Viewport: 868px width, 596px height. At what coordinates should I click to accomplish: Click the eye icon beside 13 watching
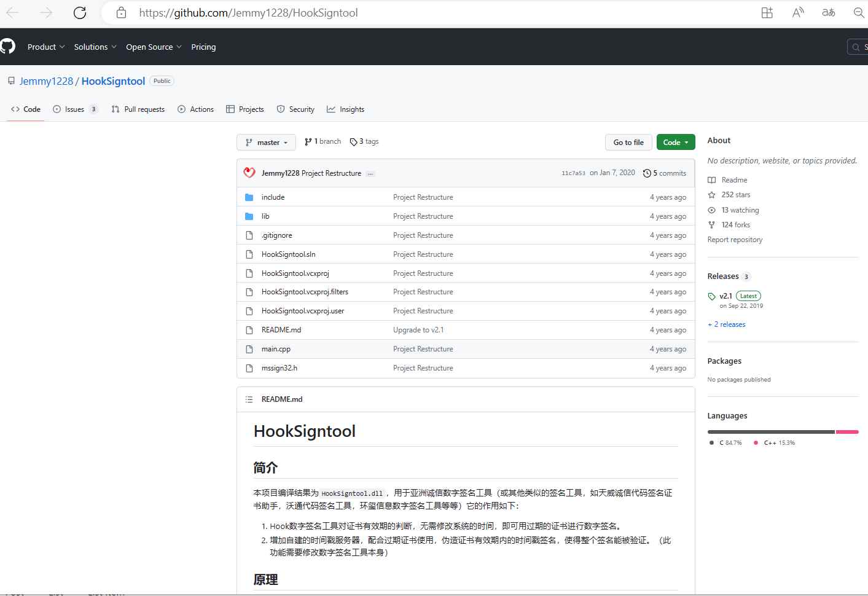pos(712,210)
